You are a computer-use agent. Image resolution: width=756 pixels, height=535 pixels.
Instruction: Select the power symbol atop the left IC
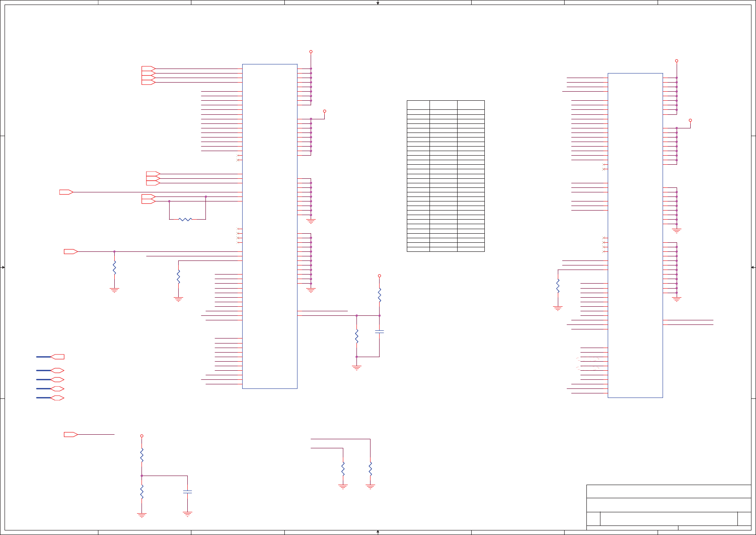pyautogui.click(x=311, y=52)
